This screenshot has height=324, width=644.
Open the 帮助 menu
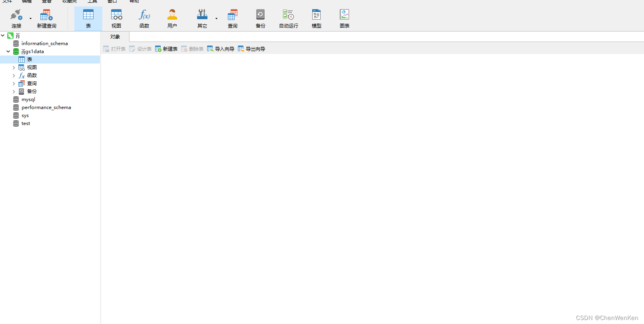(134, 2)
